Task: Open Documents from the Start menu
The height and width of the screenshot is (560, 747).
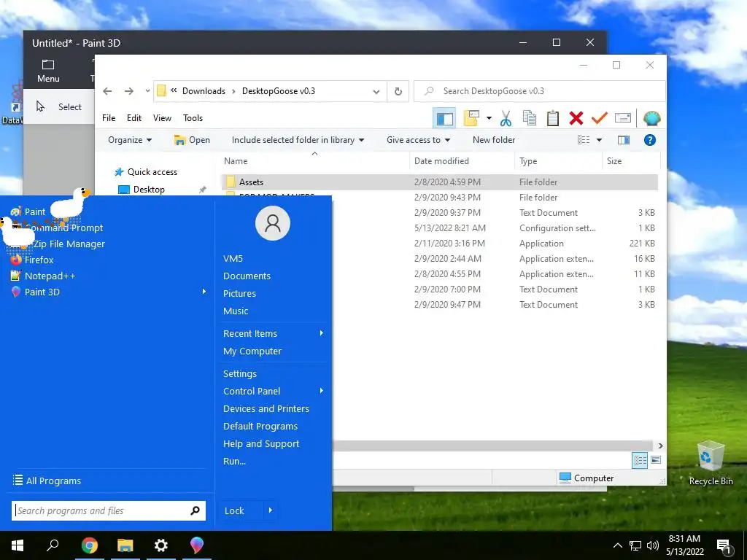Action: click(x=247, y=276)
